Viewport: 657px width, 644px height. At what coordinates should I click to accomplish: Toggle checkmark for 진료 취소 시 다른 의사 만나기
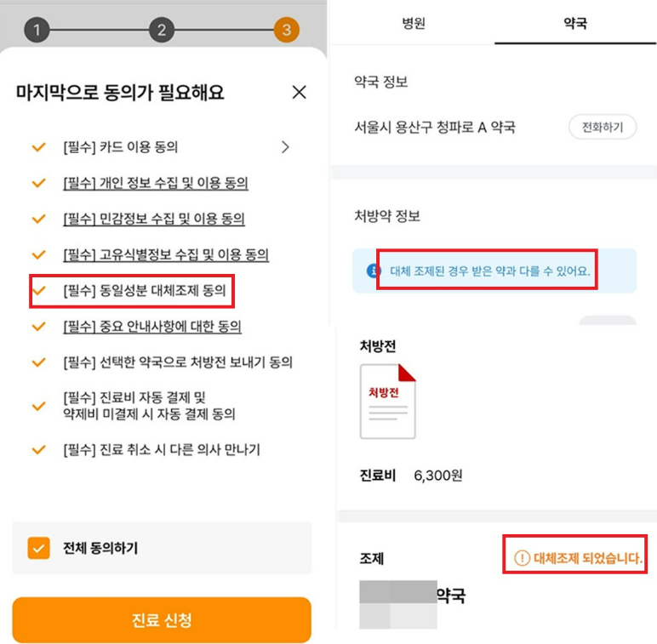tap(38, 449)
